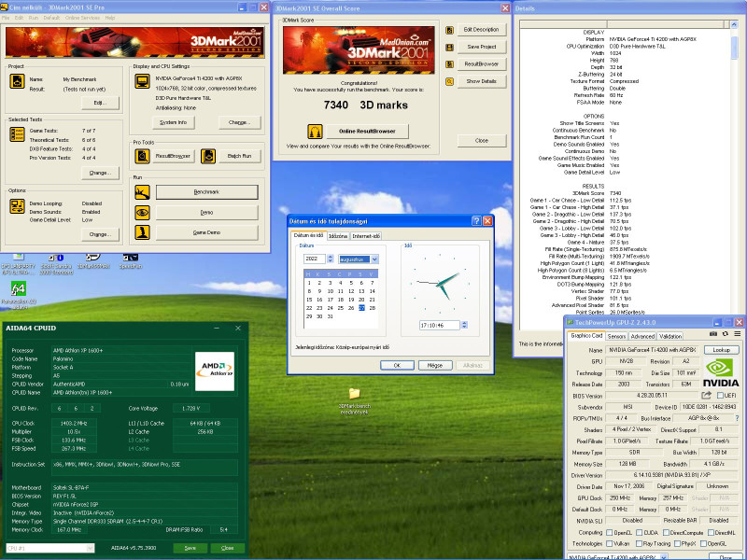Switch to the Internet-idő tab
Image resolution: width=747 pixels, height=560 pixels.
[x=365, y=236]
